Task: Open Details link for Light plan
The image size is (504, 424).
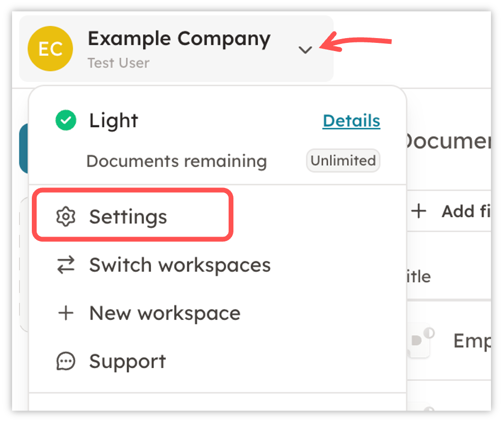Action: click(351, 121)
